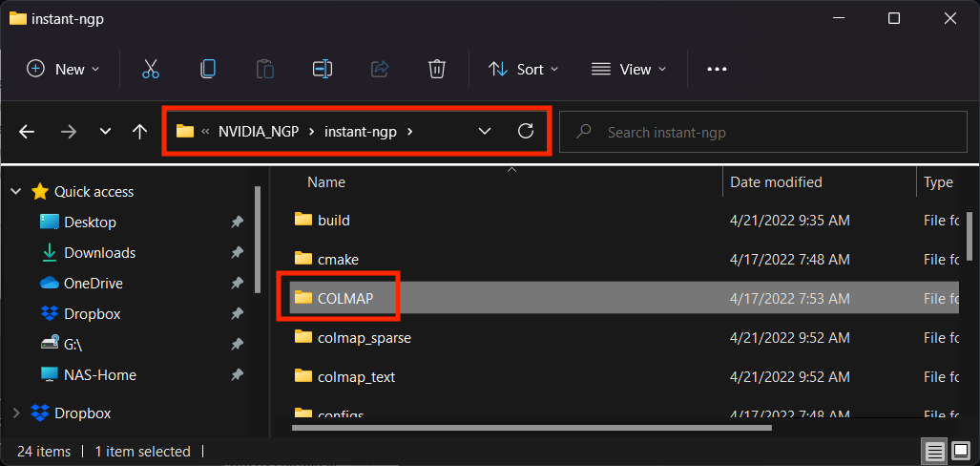
Task: Click in the Search instant-ngp field
Action: tap(763, 132)
